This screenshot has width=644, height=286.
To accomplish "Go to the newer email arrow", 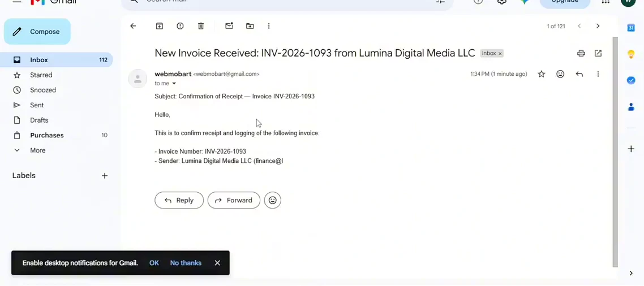I will point(579,26).
